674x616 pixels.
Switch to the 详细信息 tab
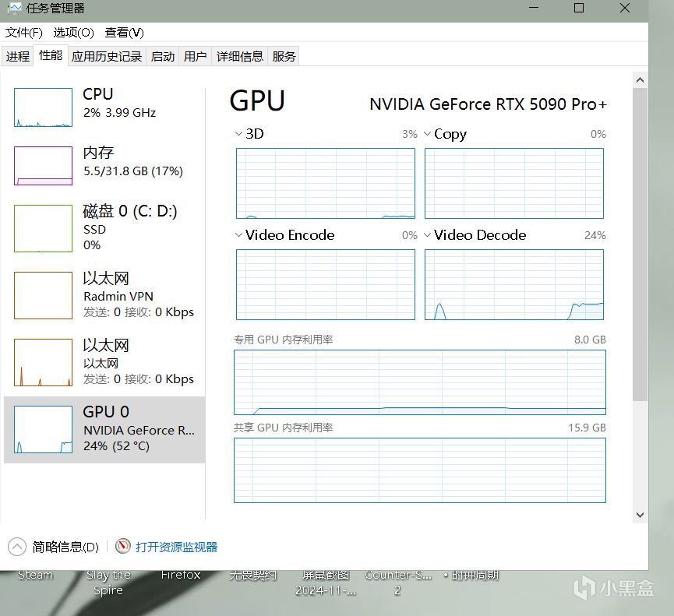click(x=239, y=56)
